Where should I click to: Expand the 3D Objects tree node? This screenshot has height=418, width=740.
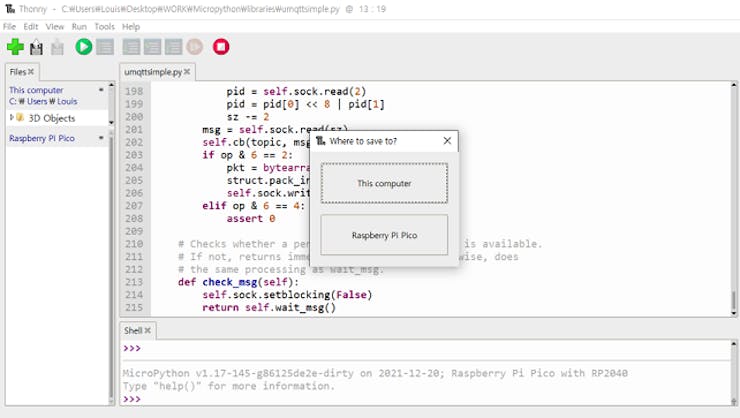coord(12,117)
